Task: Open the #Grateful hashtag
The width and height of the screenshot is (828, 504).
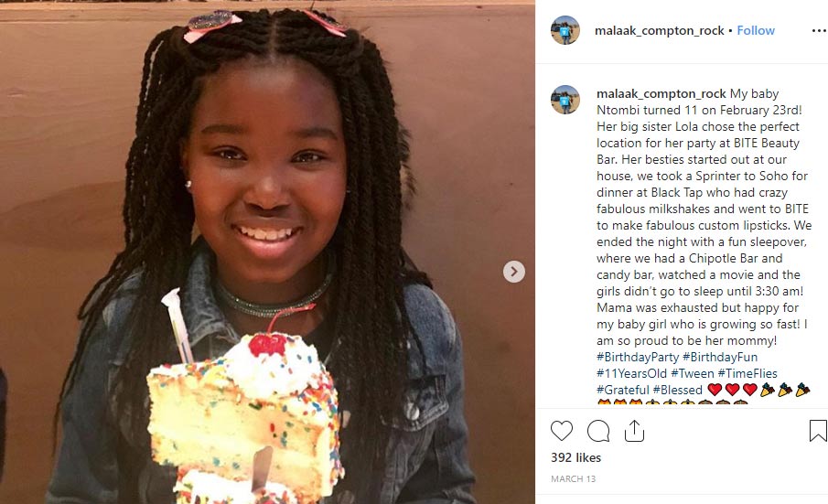Action: (622, 390)
